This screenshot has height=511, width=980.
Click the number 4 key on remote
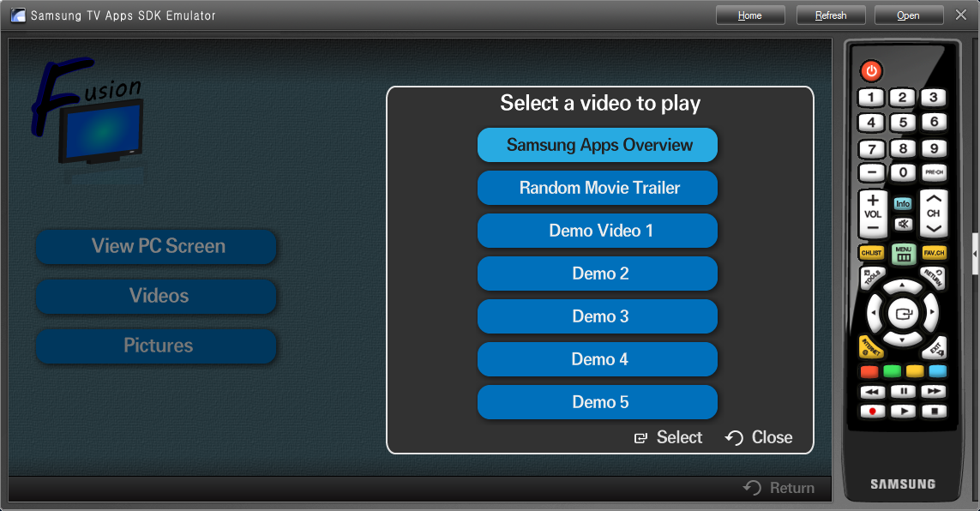pos(871,123)
